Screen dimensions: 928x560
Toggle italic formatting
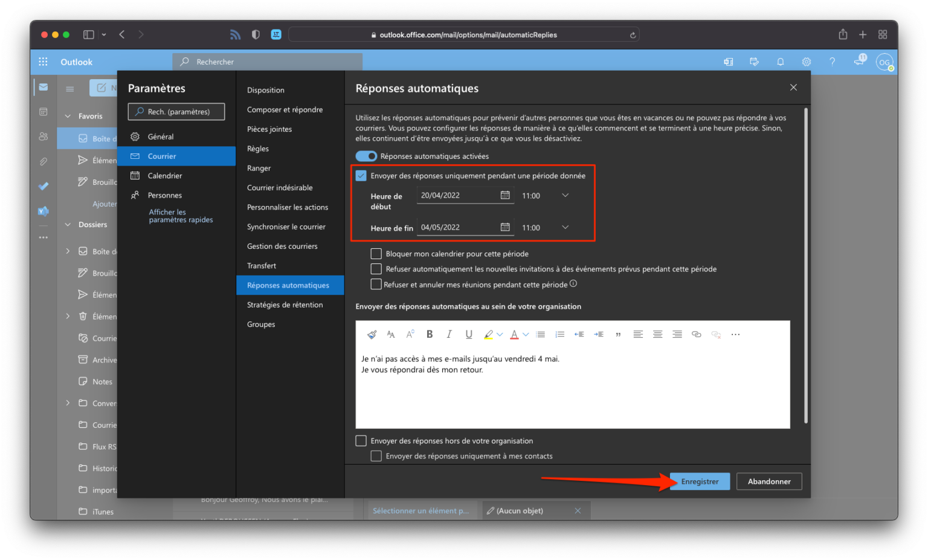pyautogui.click(x=449, y=334)
